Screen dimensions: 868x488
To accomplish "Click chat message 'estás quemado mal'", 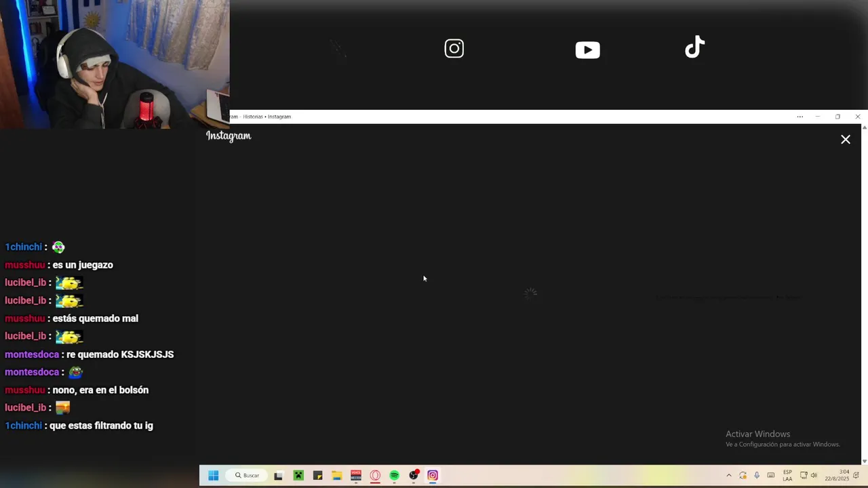I will point(95,319).
